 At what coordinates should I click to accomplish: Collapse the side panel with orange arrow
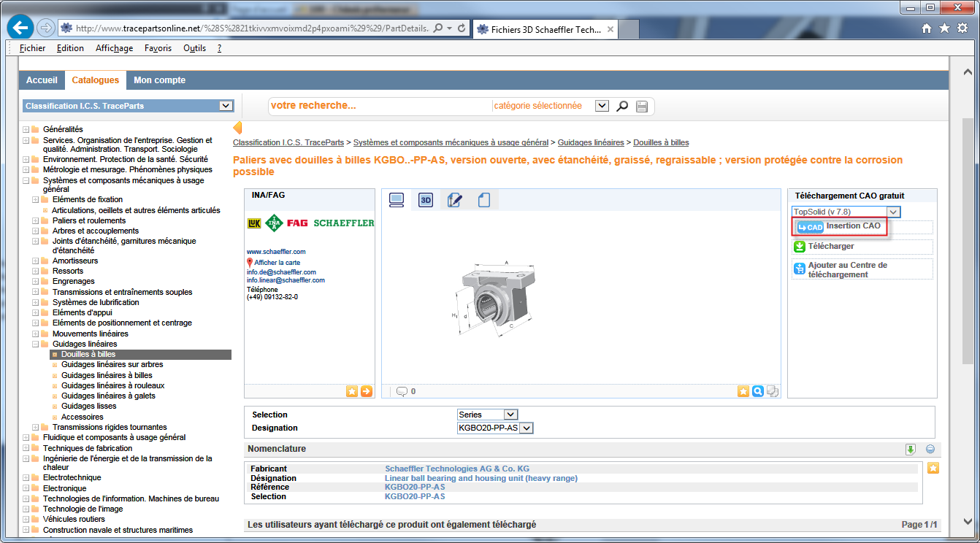pos(237,128)
